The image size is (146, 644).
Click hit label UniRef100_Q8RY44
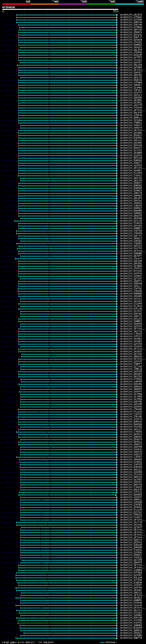point(131,22)
